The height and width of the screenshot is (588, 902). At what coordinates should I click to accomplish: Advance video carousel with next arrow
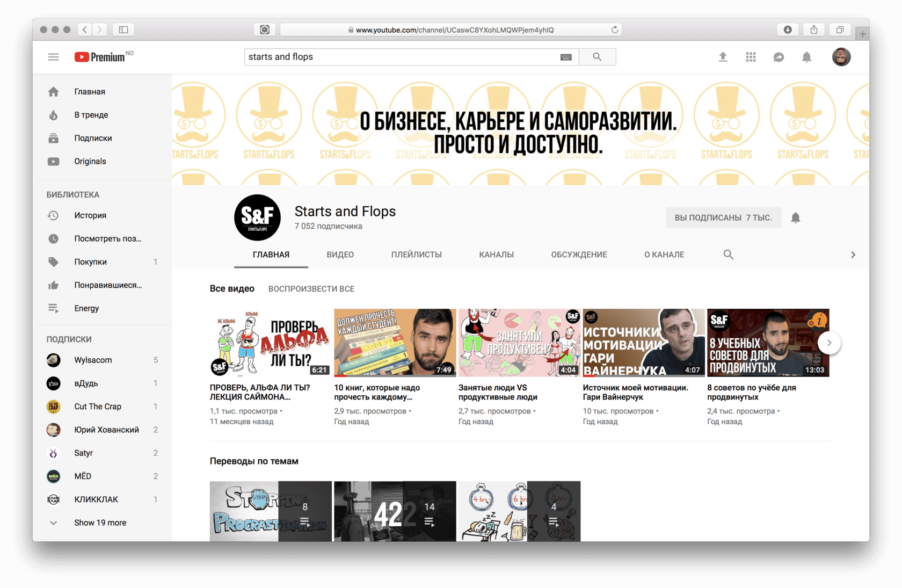pos(829,343)
